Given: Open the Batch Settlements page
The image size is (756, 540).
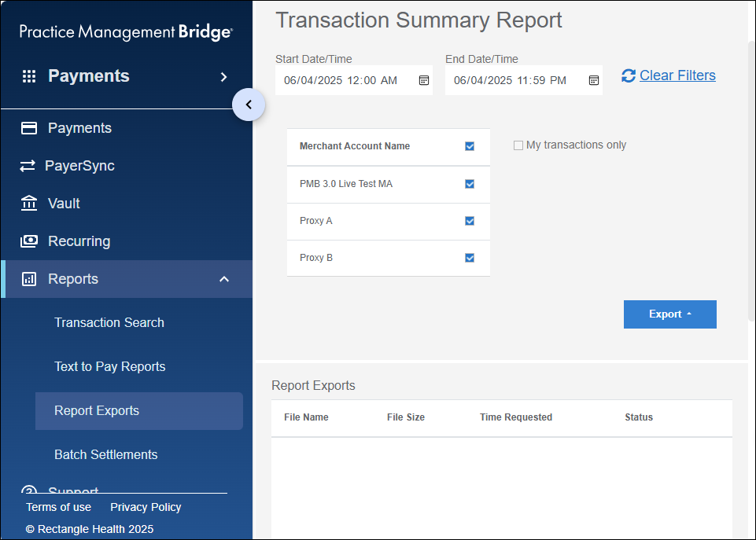Looking at the screenshot, I should pyautogui.click(x=105, y=454).
